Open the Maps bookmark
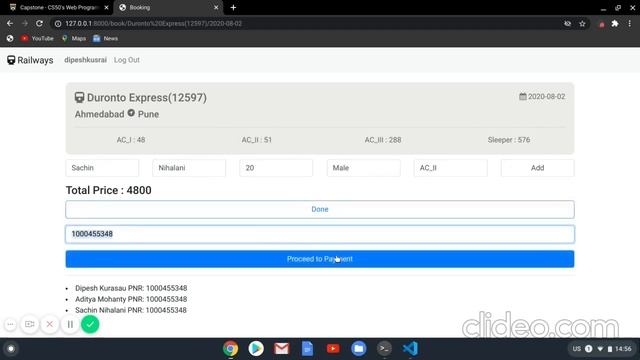This screenshot has width=640, height=360. coord(73,38)
